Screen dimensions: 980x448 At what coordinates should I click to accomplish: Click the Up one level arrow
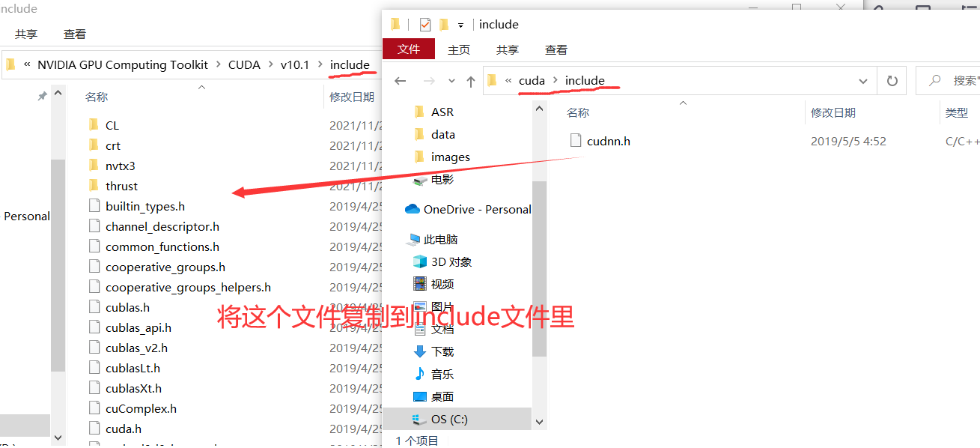[x=470, y=81]
